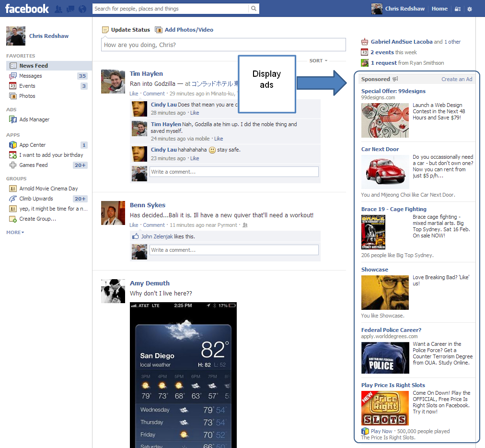Click Play Now on Price Is Right Slots
This screenshot has width=485, height=448.
[x=381, y=431]
